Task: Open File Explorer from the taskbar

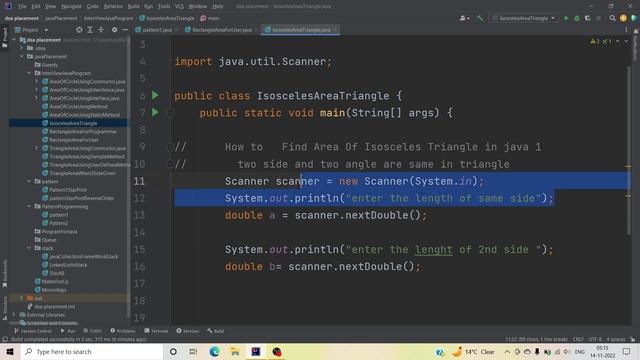Action: (235, 351)
